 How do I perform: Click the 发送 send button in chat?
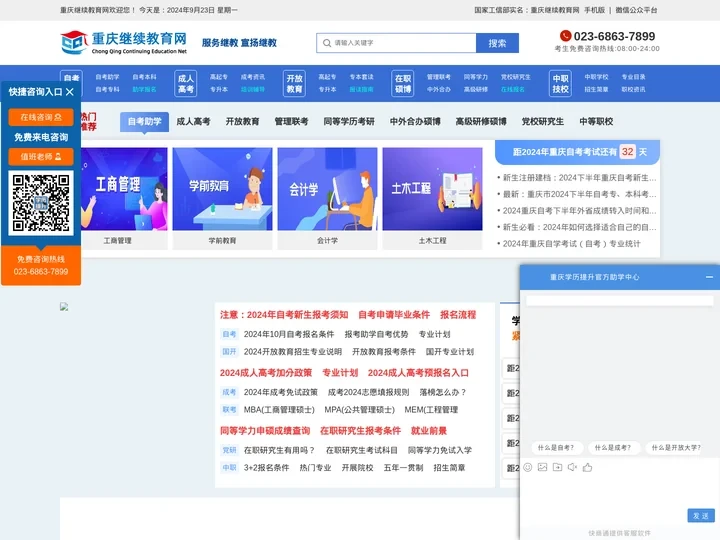pyautogui.click(x=701, y=516)
